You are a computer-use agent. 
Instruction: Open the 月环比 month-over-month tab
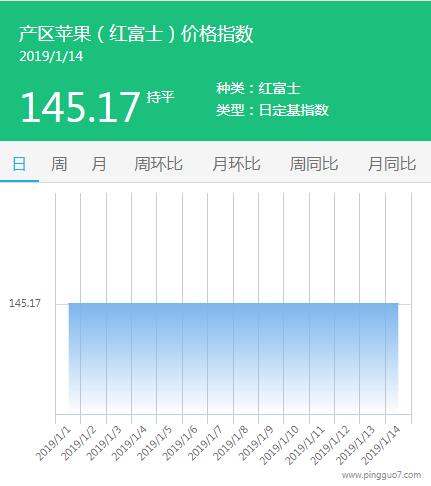click(x=236, y=164)
